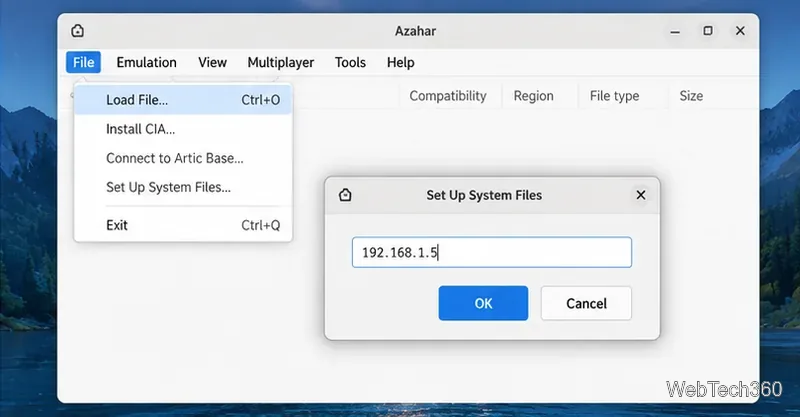Viewport: 800px width, 417px height.
Task: Choose Exit from the File menu
Action: [x=183, y=225]
